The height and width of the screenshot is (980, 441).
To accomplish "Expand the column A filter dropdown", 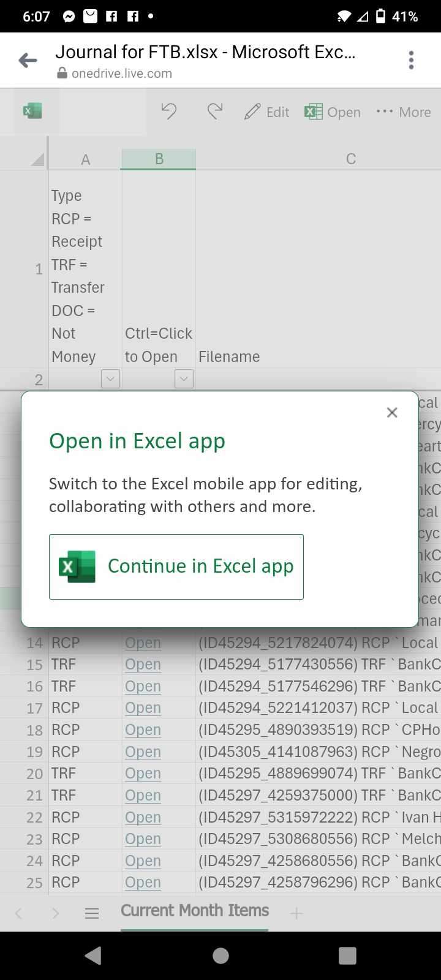I will click(110, 379).
